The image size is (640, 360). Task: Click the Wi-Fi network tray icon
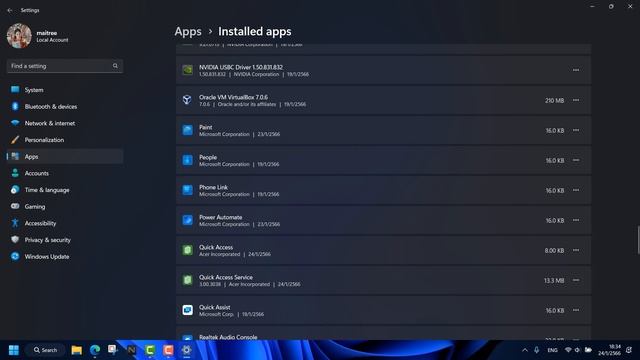[x=568, y=350]
